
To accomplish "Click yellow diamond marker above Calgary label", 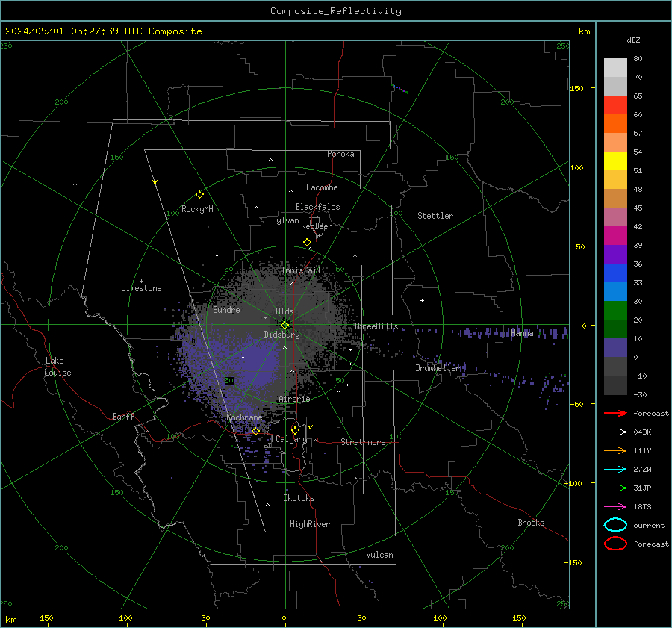I will pos(295,430).
